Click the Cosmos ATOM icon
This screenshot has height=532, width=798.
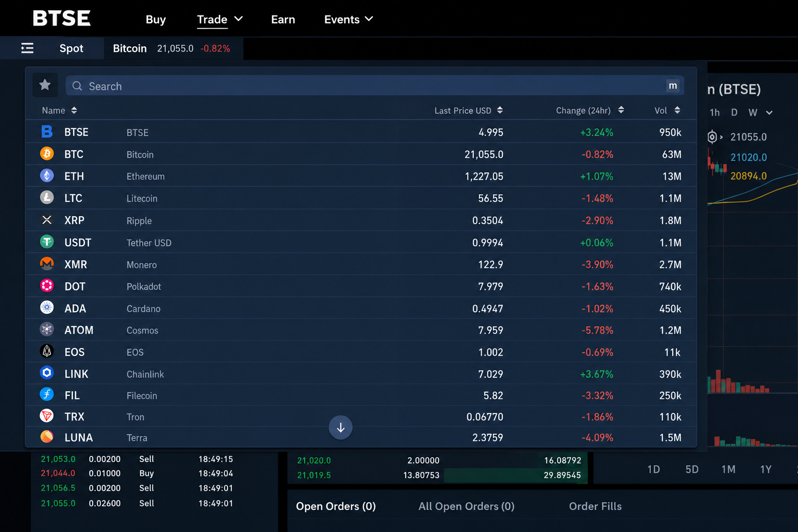[x=47, y=330]
